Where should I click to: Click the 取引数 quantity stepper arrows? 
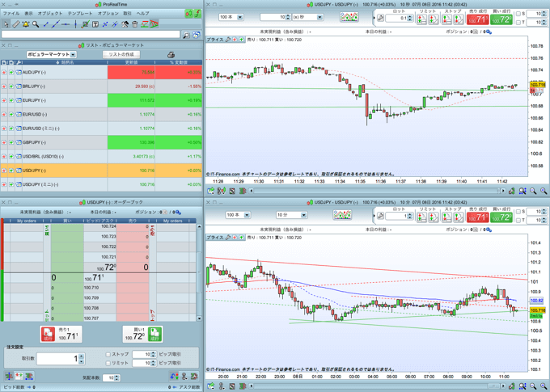pyautogui.click(x=82, y=359)
